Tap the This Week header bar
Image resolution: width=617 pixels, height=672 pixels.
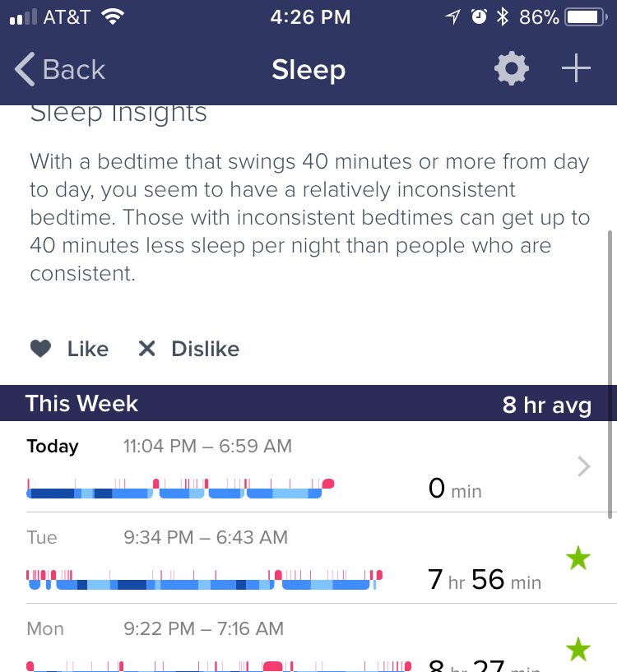[x=308, y=403]
